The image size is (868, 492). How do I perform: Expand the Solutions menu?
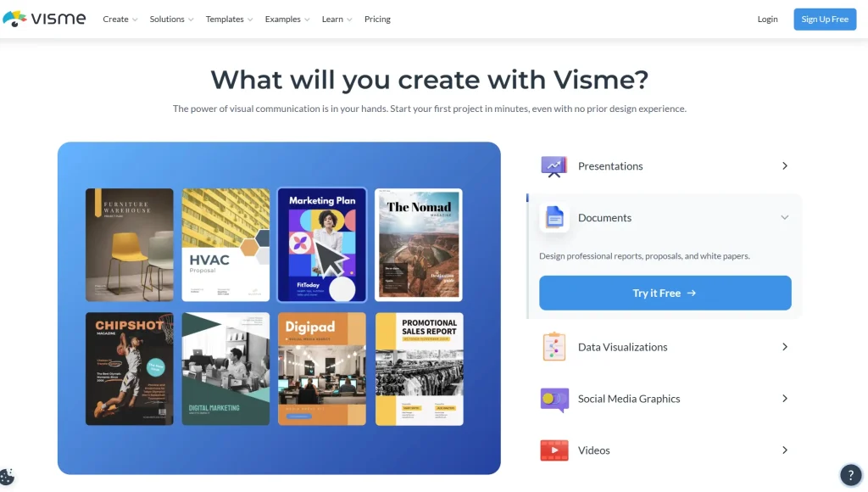(171, 20)
